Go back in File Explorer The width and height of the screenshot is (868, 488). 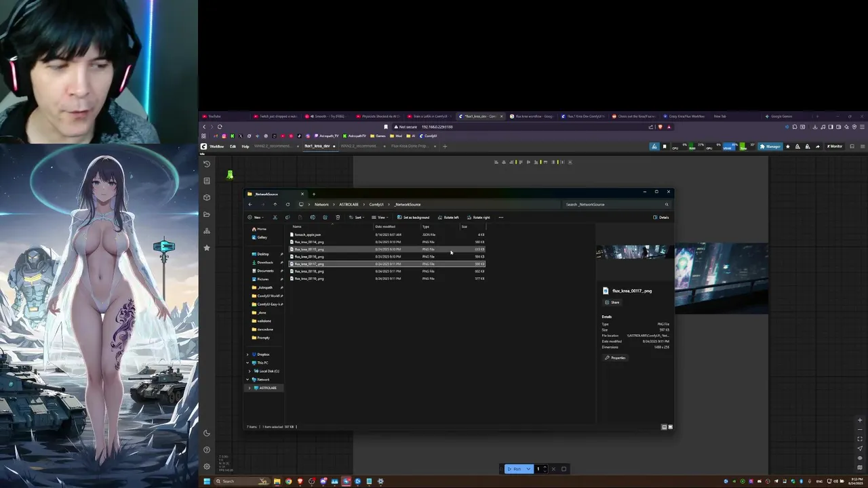click(x=250, y=204)
